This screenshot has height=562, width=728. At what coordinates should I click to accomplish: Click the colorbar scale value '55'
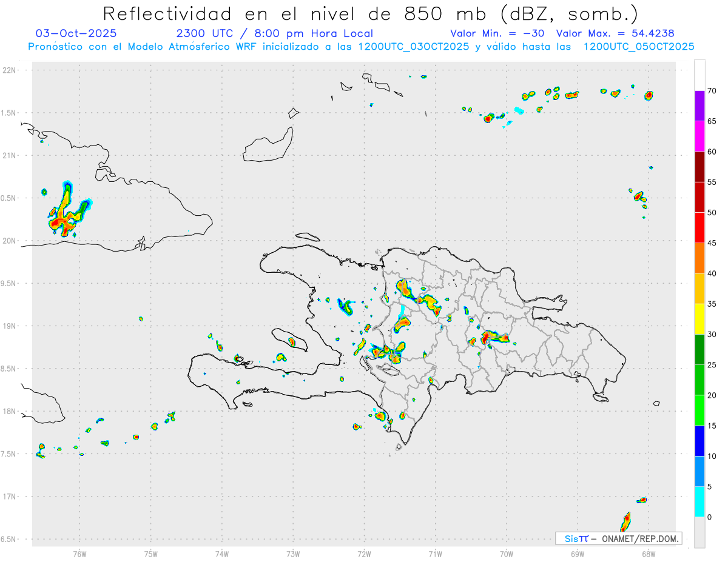pyautogui.click(x=712, y=182)
